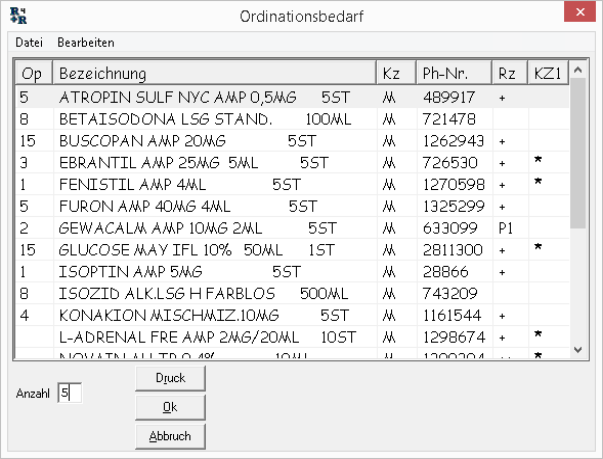Screen dimensions: 603x459
Task: Close the Ordinationsbedarf dialog
Action: 580,12
